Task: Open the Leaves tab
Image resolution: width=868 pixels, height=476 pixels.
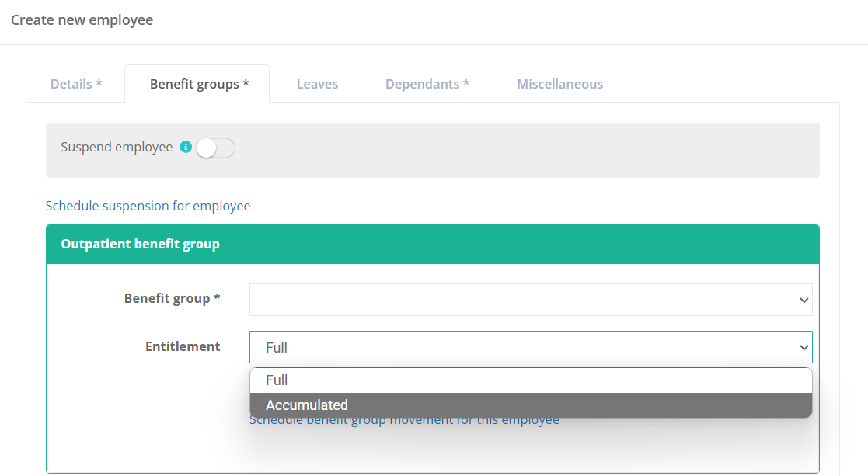Action: coord(317,84)
